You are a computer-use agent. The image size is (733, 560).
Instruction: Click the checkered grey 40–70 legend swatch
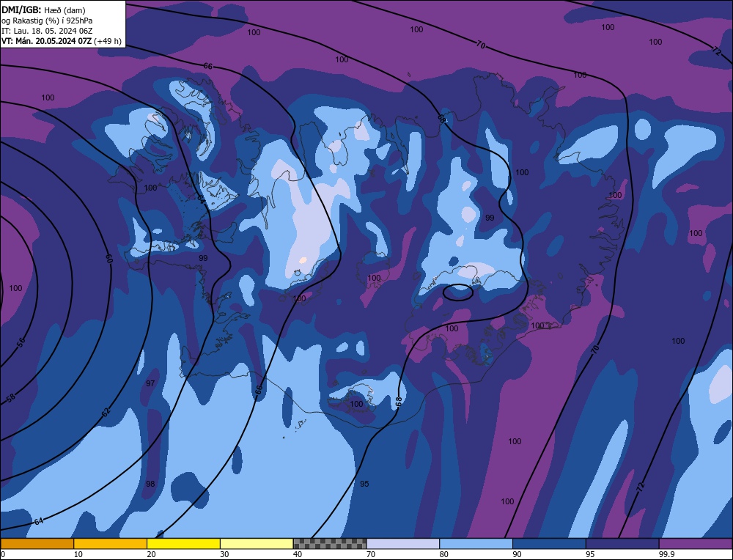330,543
